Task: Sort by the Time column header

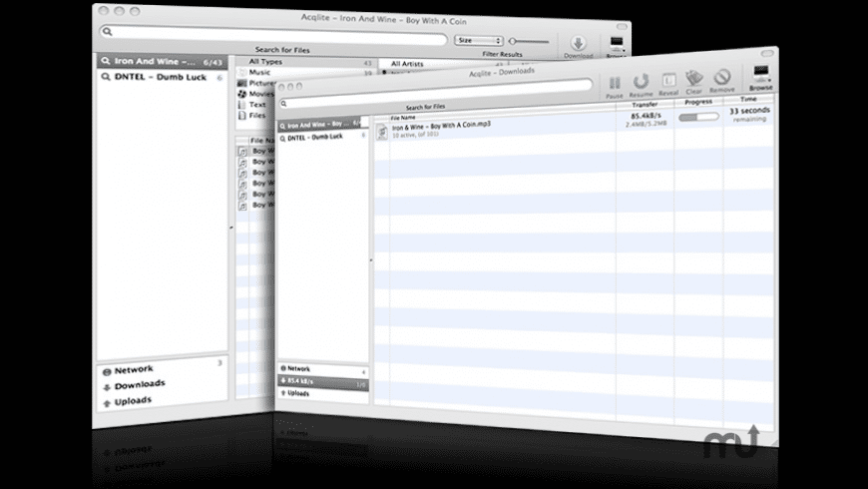Action: click(x=748, y=99)
